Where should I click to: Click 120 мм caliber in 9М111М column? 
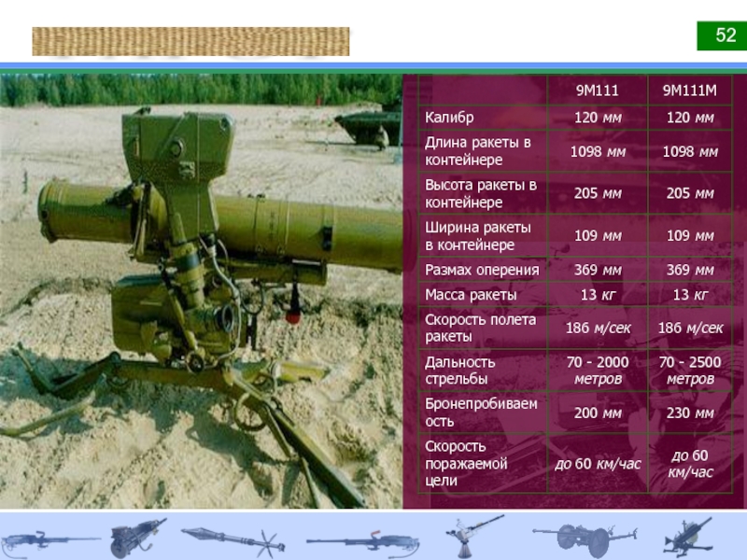tap(690, 118)
